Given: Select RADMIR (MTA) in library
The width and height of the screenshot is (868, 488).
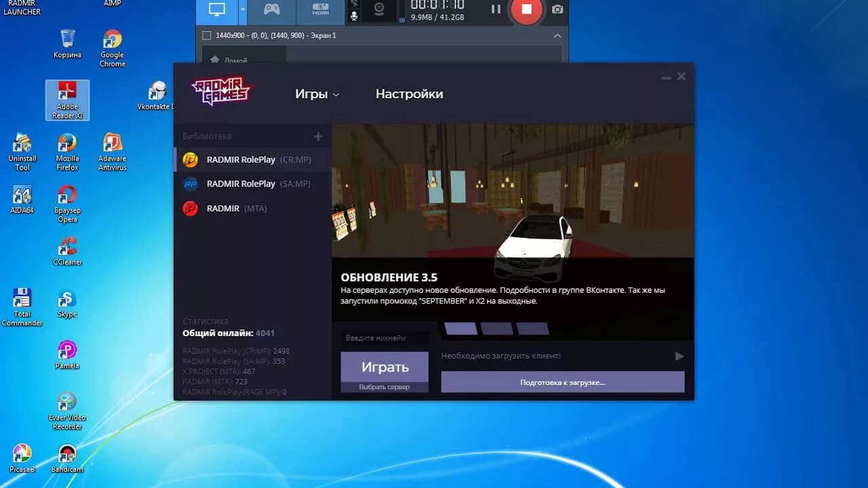Looking at the screenshot, I should (253, 208).
